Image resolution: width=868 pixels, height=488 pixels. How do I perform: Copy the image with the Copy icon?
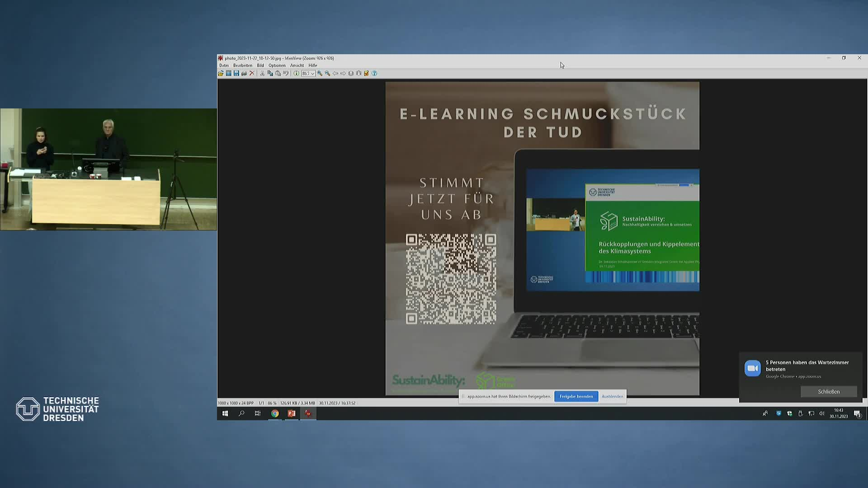[x=270, y=73]
